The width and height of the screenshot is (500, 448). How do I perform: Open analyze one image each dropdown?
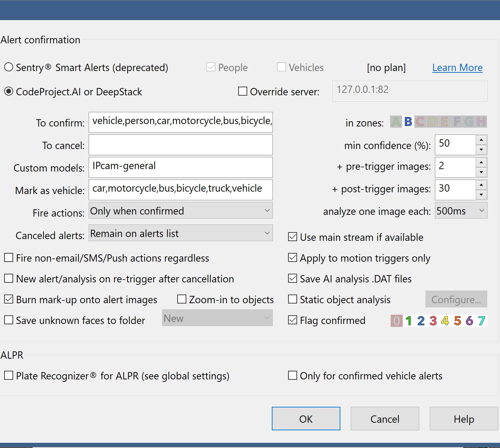(x=461, y=211)
